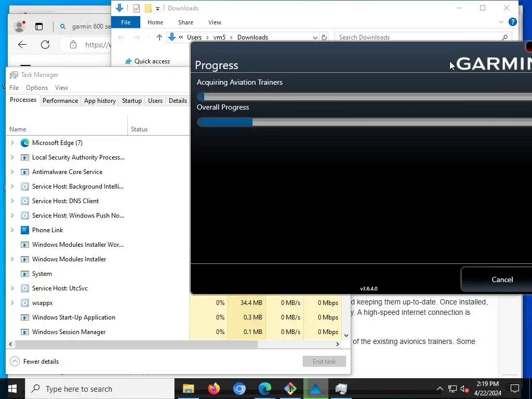This screenshot has width=532, height=399.
Task: Open Microsoft Edge from the taskbar
Action: (x=264, y=389)
